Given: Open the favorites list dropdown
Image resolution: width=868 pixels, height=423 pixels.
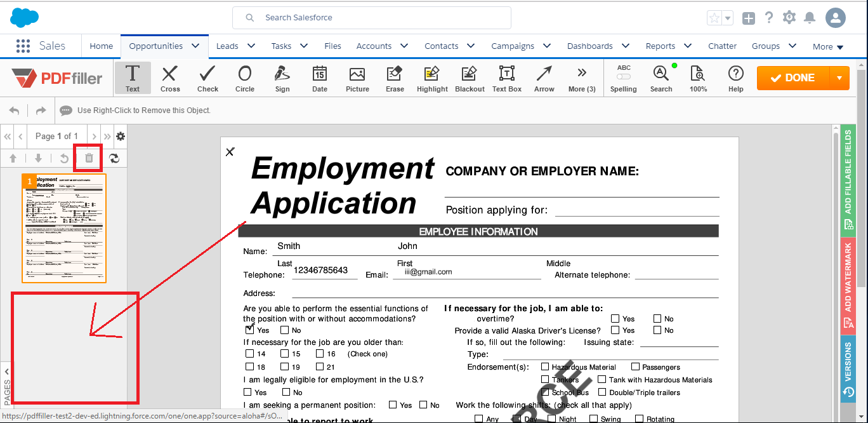Looking at the screenshot, I should pos(728,18).
